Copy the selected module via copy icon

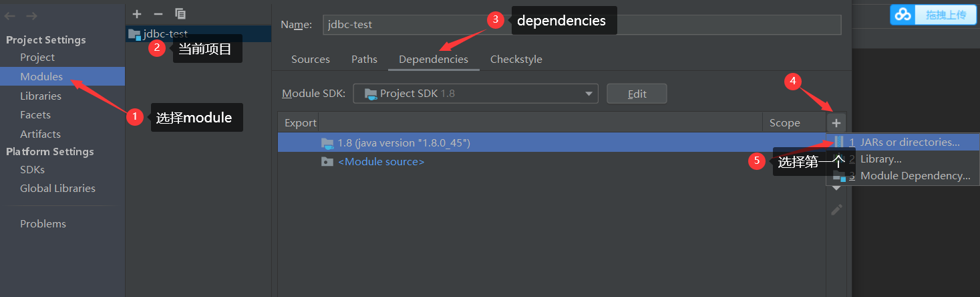click(x=180, y=13)
